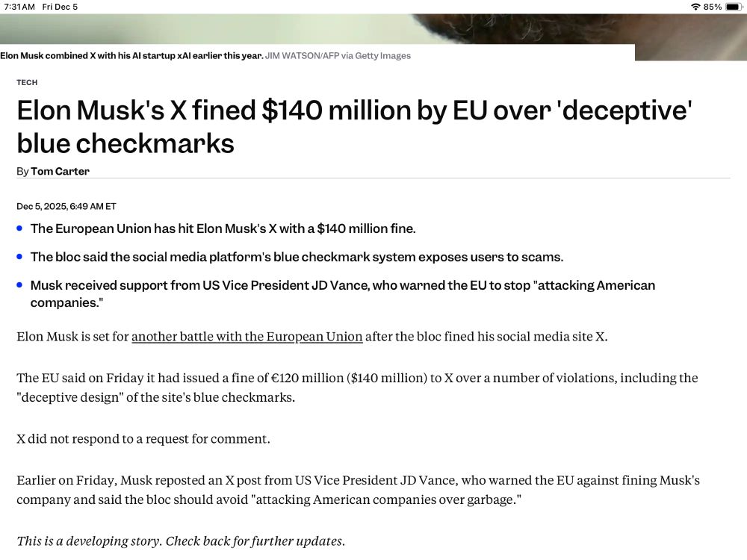The image size is (747, 560).
Task: Click the article headline about X fine
Action: pyautogui.click(x=354, y=127)
